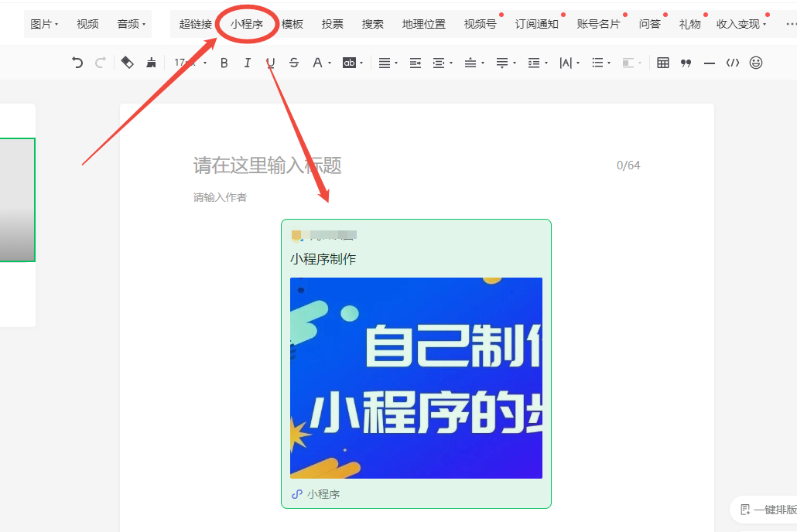This screenshot has height=532, width=797.
Task: Expand the list style options arrow
Action: pos(609,63)
